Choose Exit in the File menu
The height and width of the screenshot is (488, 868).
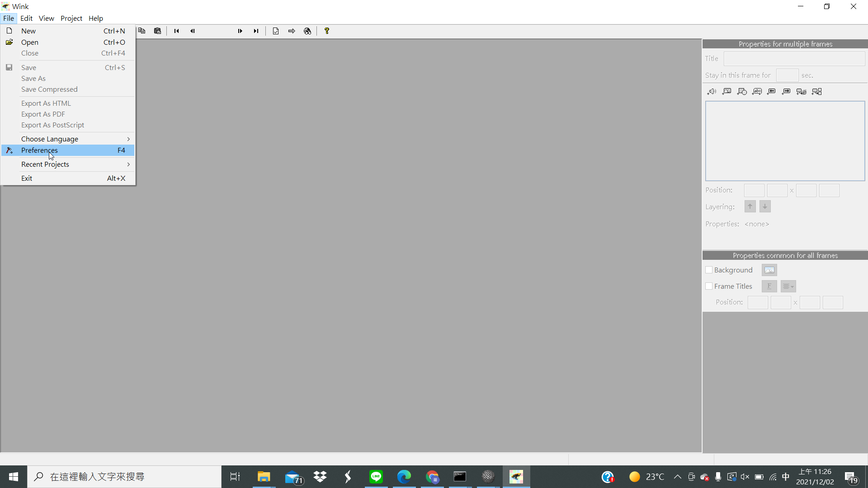point(68,178)
